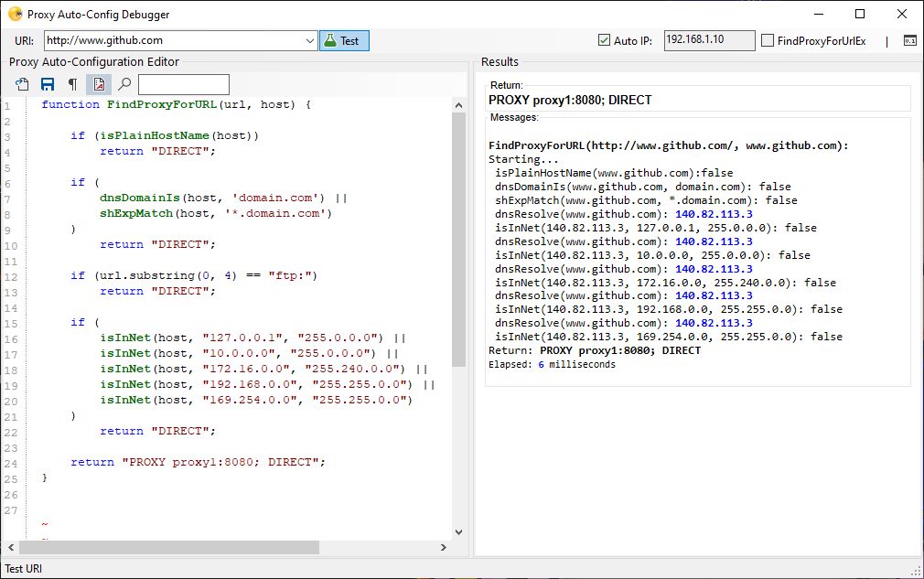Click code line isInNet(host, "127.0.0.1", "255.0.0.0")
Viewport: 924px width, 579px height.
click(x=252, y=338)
